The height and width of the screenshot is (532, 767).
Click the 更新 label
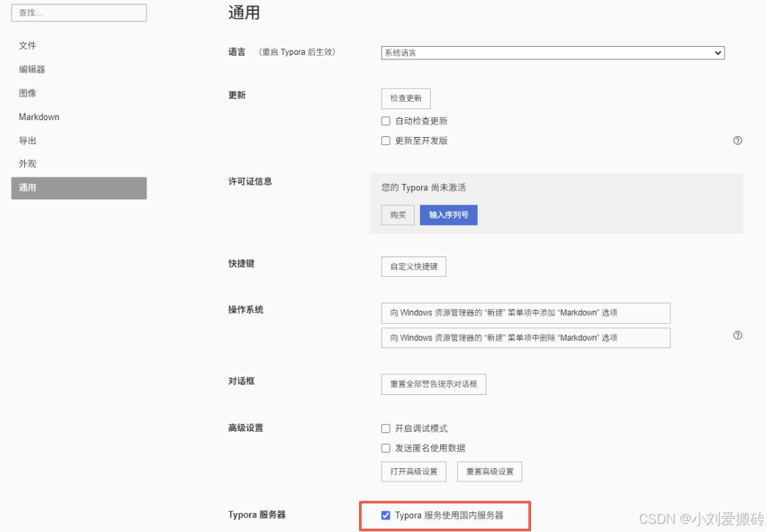coord(237,95)
